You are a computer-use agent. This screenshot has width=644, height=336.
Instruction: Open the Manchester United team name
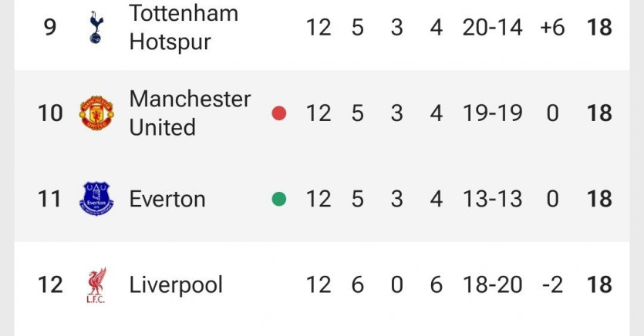click(x=190, y=113)
